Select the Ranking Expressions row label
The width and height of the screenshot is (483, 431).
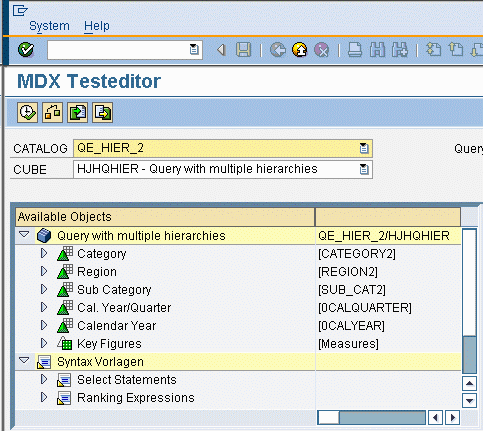point(136,398)
